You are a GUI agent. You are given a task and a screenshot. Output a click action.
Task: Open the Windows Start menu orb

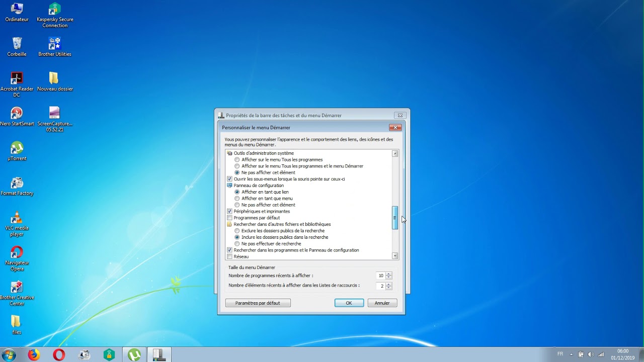pyautogui.click(x=9, y=354)
